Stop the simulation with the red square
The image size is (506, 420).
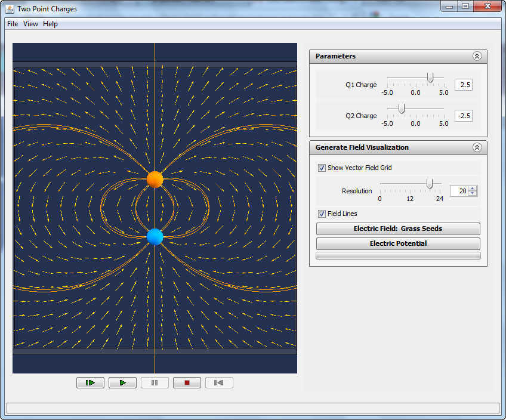pyautogui.click(x=187, y=383)
